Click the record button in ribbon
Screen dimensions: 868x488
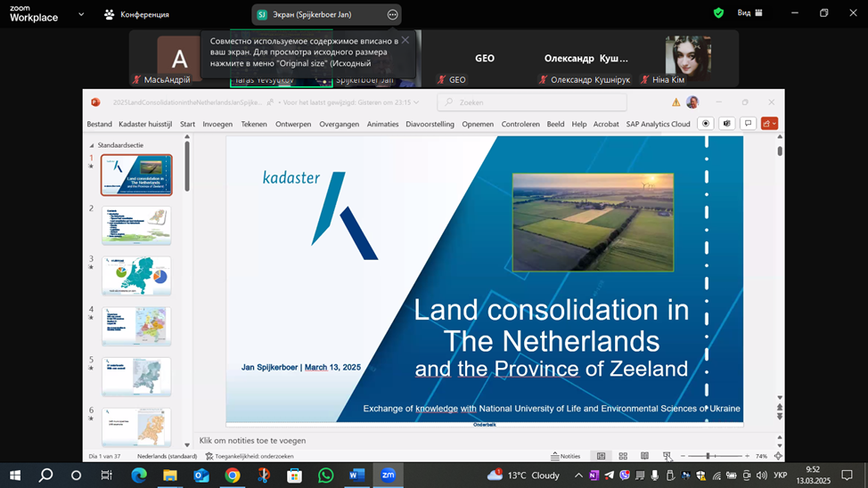[x=705, y=124]
